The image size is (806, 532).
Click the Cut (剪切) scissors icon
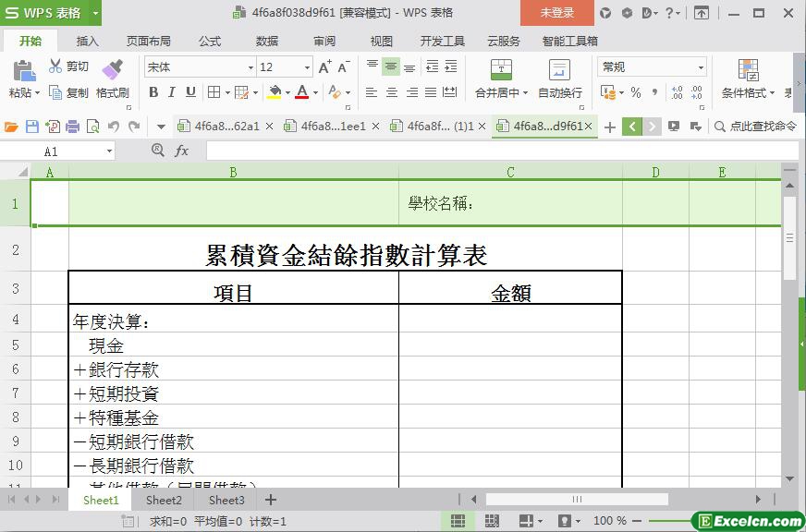[55, 66]
